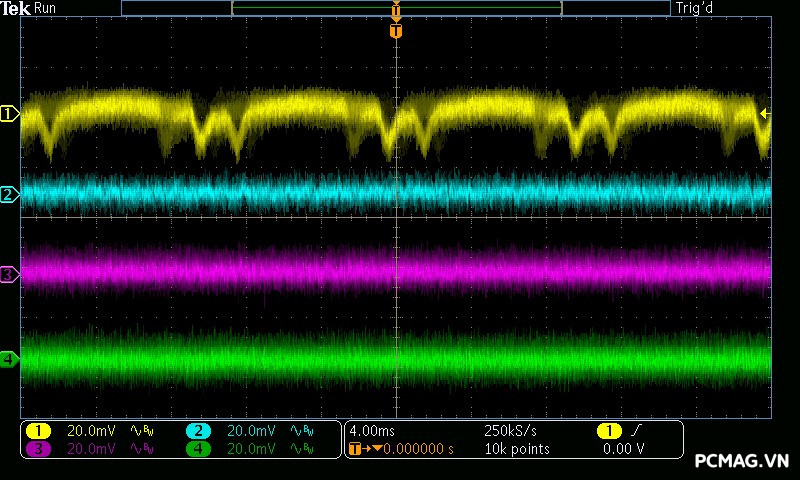Click the channel 4 green ground marker

[x=9, y=359]
